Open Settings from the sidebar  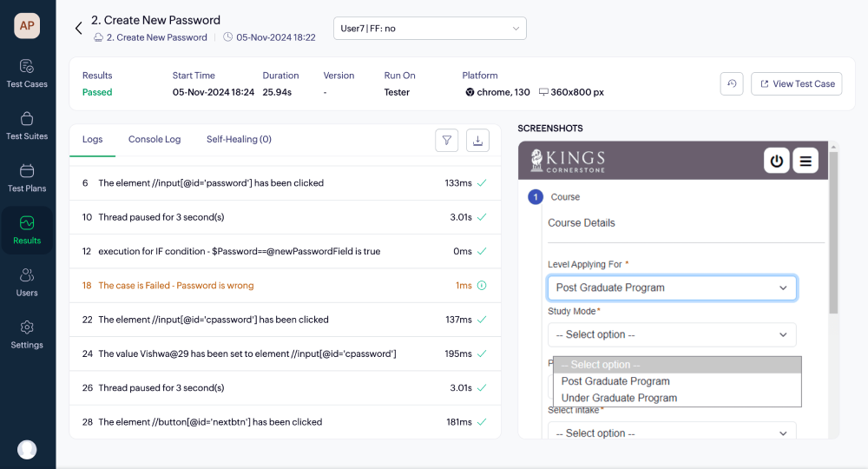[x=27, y=334]
